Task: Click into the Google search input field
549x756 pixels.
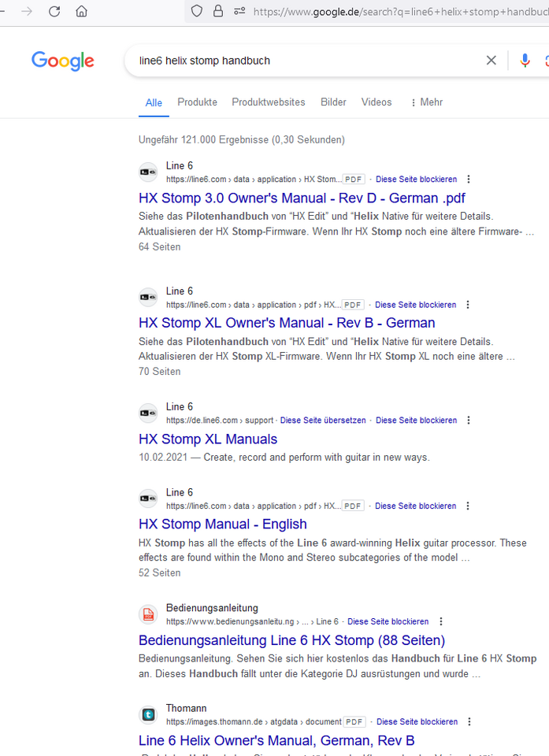Action: pyautogui.click(x=307, y=61)
